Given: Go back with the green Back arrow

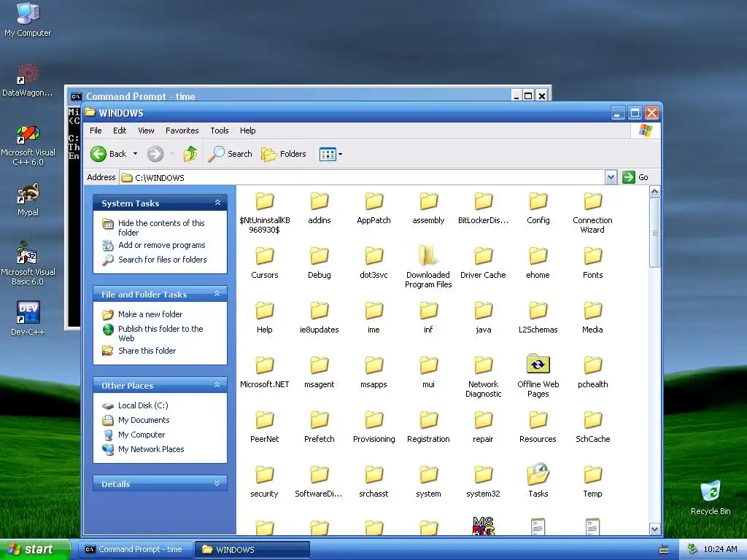Looking at the screenshot, I should tap(109, 154).
